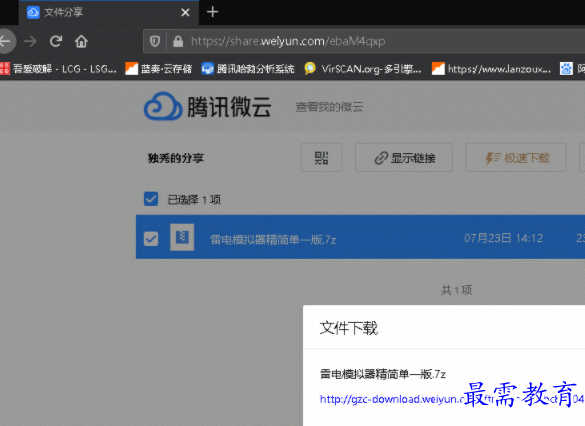Click the date 07月23日 14:12
Image resolution: width=585 pixels, height=426 pixels.
[503, 238]
